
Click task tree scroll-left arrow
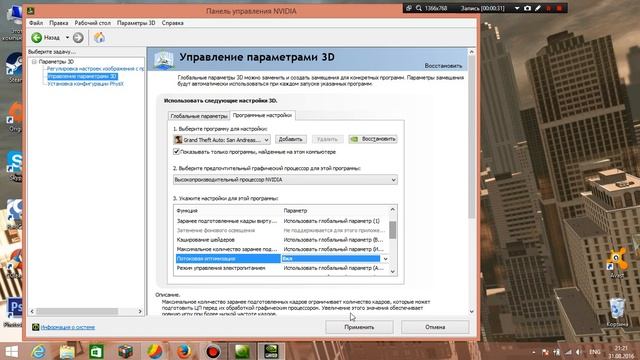point(32,311)
